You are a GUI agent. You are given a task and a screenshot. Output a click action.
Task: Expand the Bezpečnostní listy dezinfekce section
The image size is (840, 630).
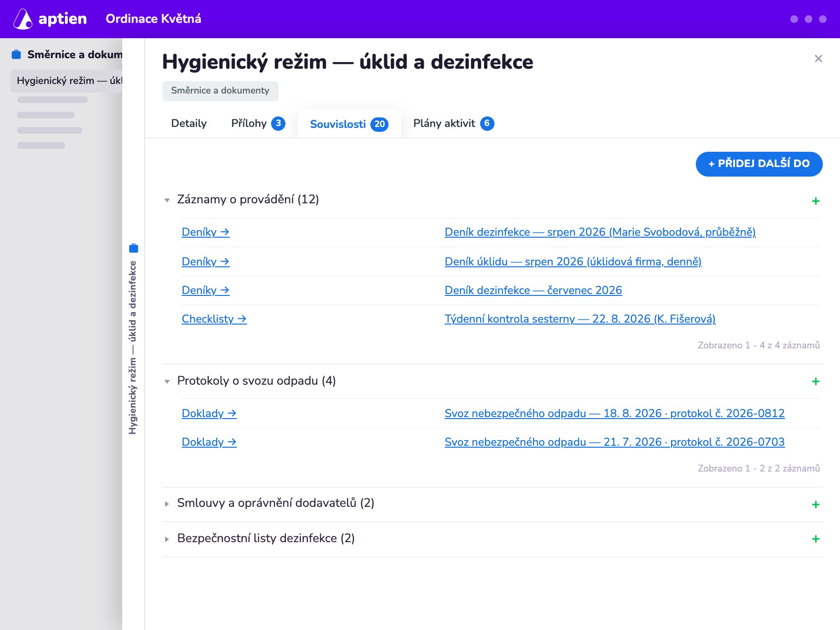pyautogui.click(x=167, y=539)
